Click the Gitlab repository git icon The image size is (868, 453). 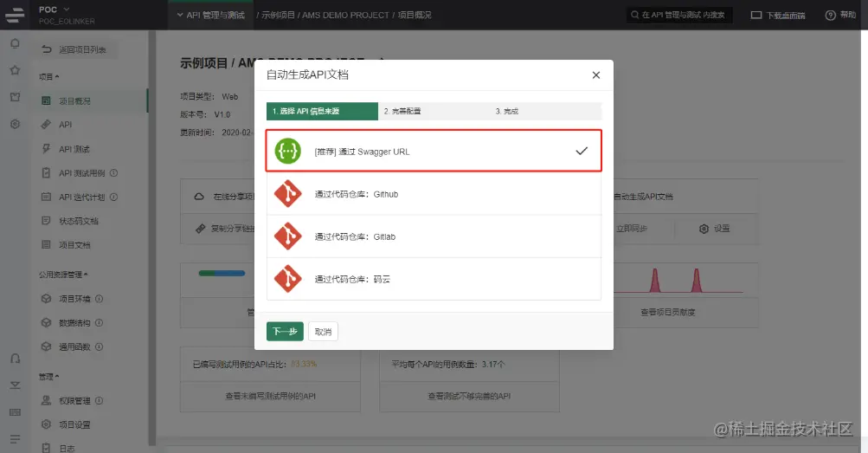(288, 236)
